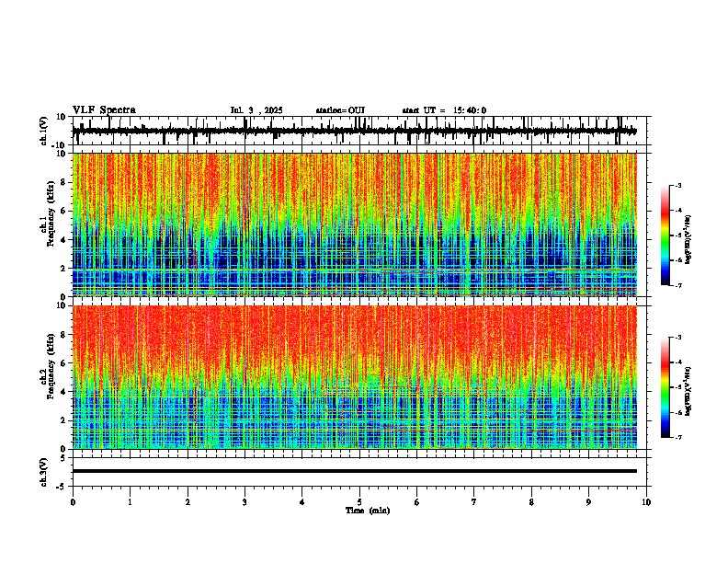
Task: Click time axis tick label '3'
Action: tap(245, 502)
